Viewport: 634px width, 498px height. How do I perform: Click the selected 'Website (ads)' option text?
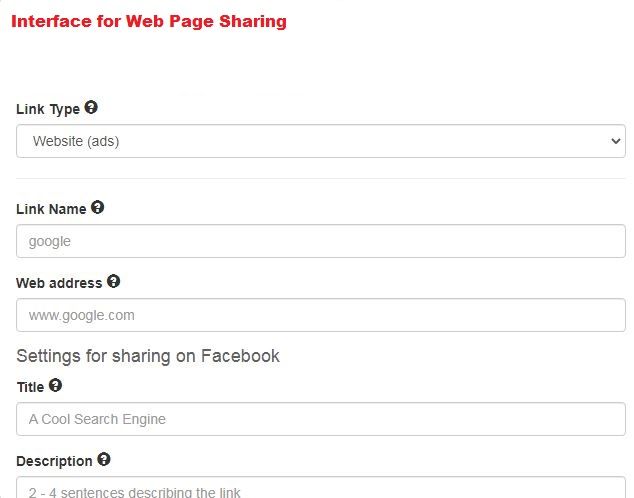click(x=76, y=141)
